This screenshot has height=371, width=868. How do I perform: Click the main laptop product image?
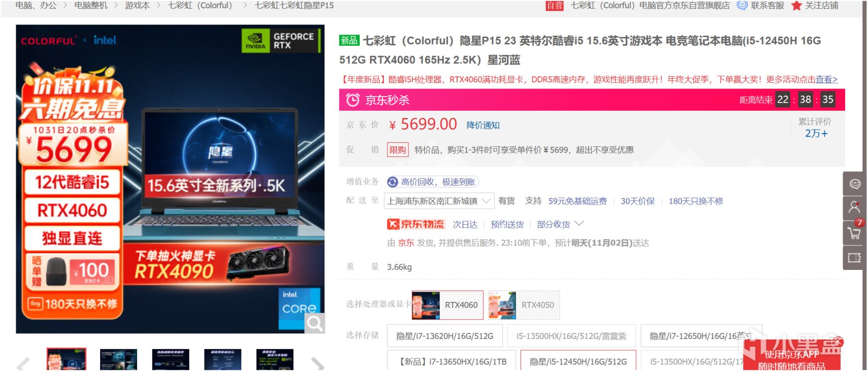[170, 179]
